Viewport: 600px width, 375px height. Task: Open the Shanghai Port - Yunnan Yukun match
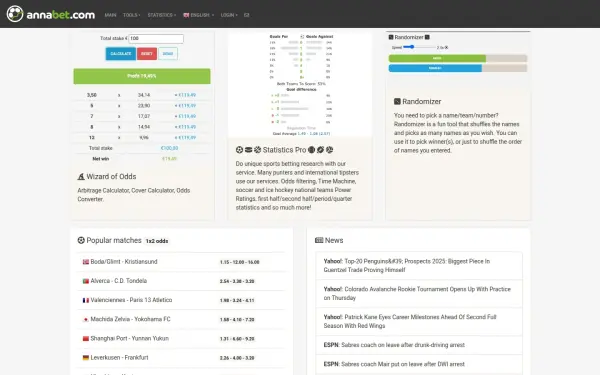[129, 338]
